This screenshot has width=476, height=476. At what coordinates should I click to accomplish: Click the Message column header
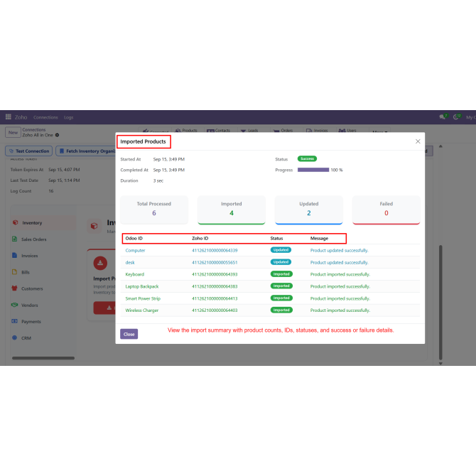click(319, 238)
